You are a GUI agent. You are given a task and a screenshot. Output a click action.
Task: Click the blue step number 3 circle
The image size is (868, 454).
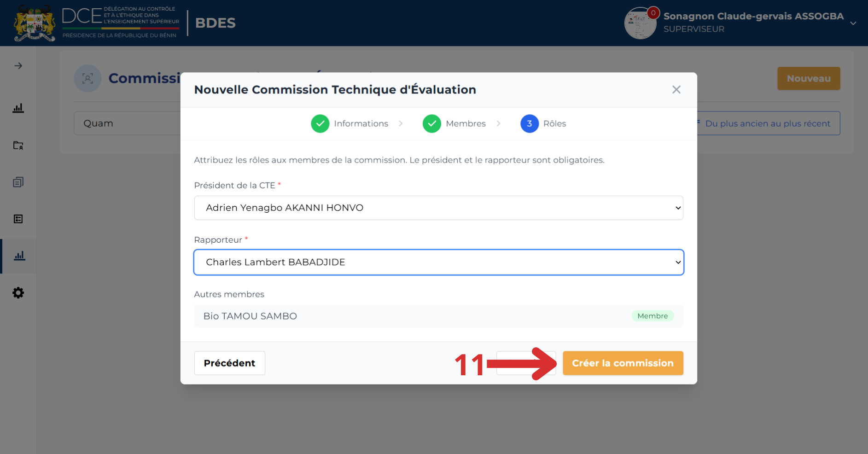coord(530,123)
